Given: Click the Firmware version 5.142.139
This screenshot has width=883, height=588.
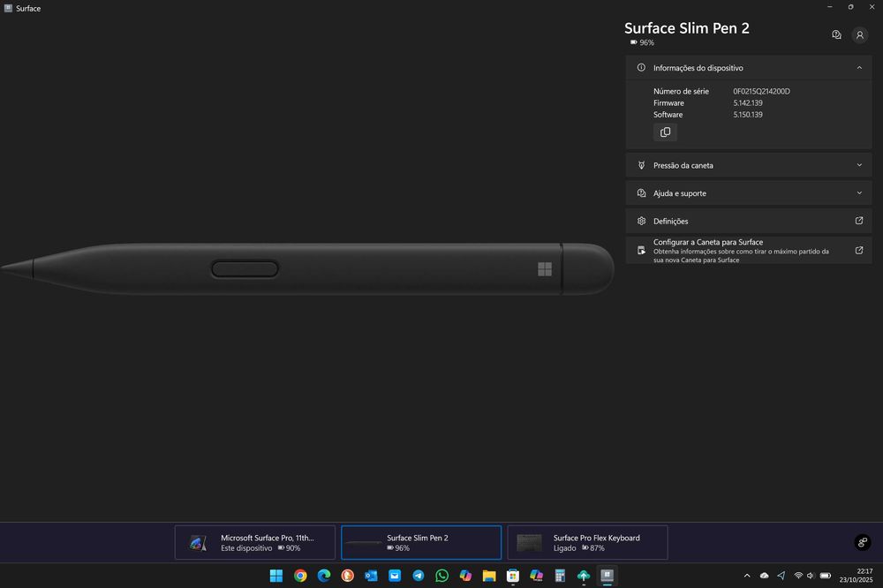Looking at the screenshot, I should coord(748,103).
